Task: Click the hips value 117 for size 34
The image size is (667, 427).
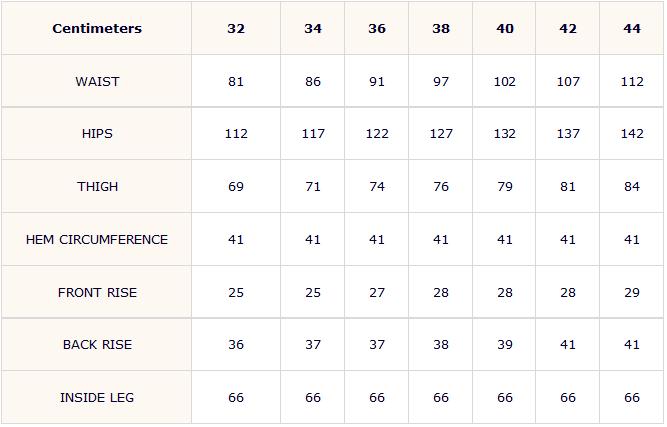Action: click(x=313, y=134)
